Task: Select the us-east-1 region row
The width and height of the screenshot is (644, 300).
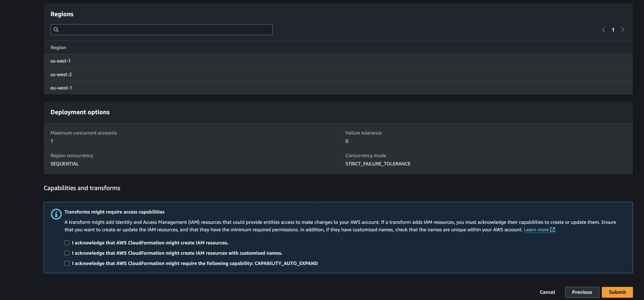Action: [x=60, y=61]
